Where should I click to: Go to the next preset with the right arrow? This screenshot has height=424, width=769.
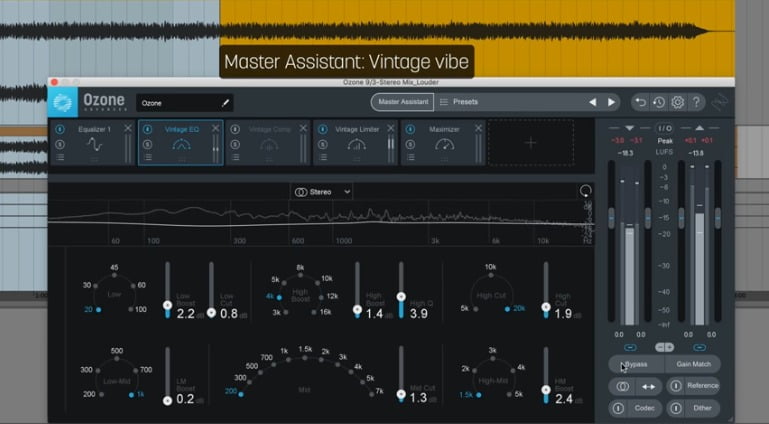tap(611, 102)
